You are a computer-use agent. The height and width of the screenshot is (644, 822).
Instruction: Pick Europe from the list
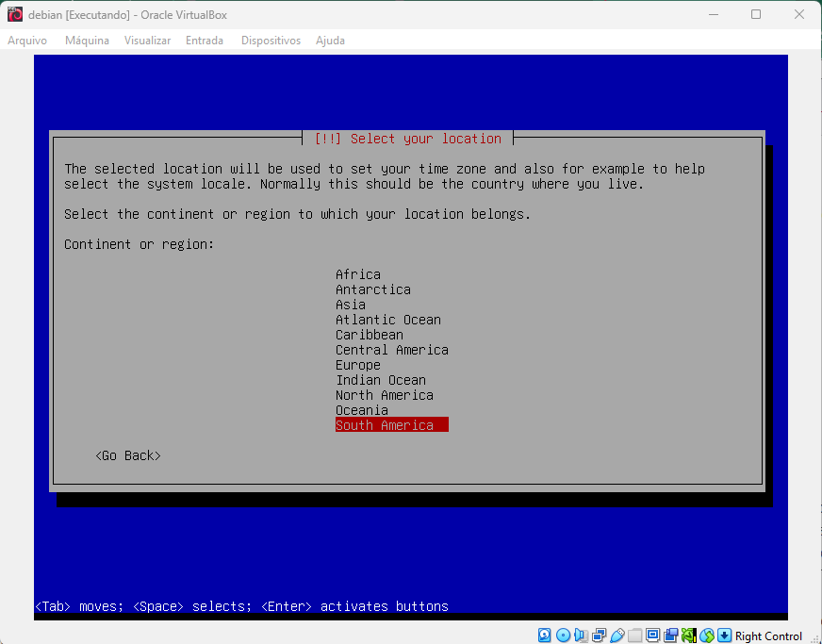pyautogui.click(x=358, y=365)
